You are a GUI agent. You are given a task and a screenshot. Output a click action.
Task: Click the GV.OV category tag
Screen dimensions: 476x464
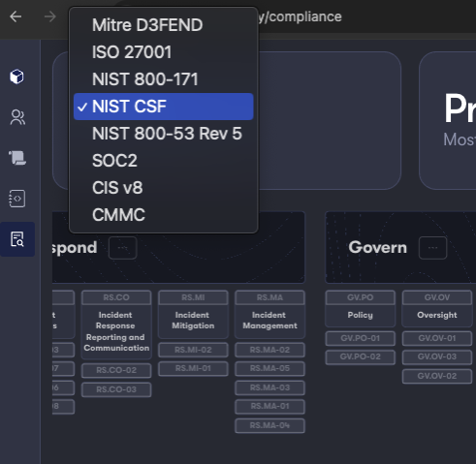[x=437, y=297]
